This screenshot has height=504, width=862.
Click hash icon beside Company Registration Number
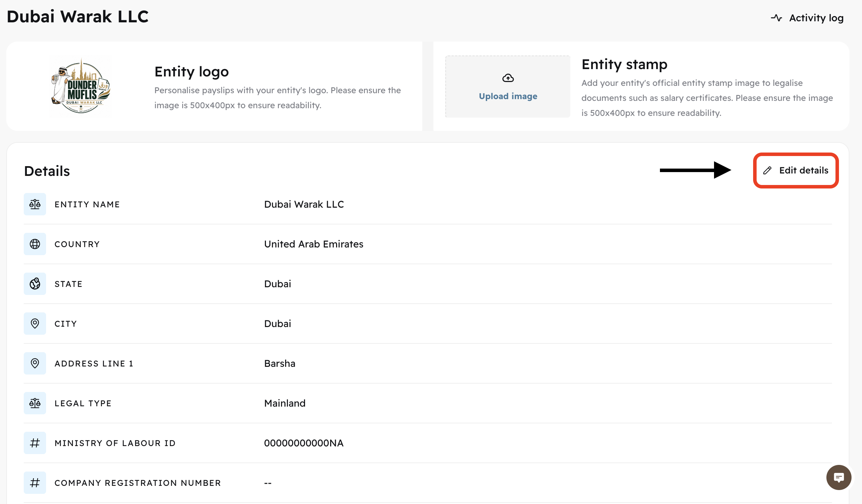click(35, 483)
